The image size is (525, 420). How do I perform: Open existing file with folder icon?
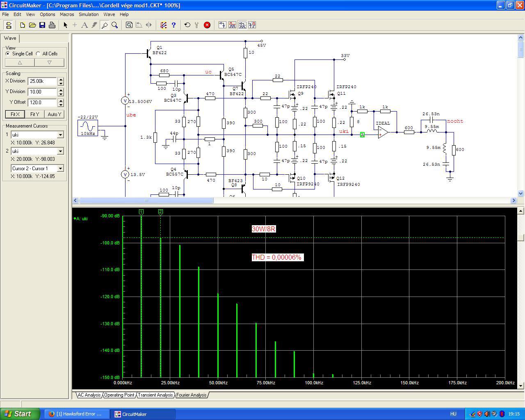32,25
